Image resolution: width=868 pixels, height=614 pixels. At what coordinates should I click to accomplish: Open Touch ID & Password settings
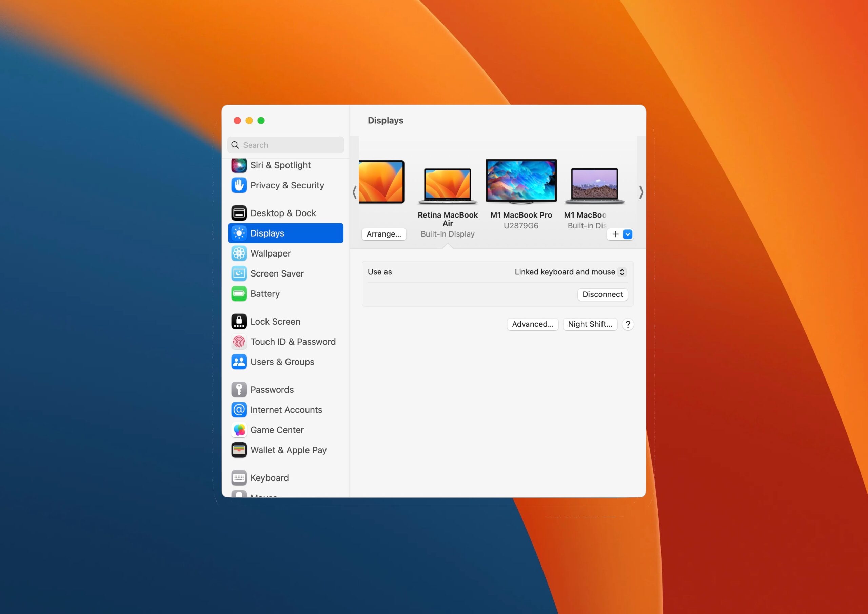pos(293,342)
